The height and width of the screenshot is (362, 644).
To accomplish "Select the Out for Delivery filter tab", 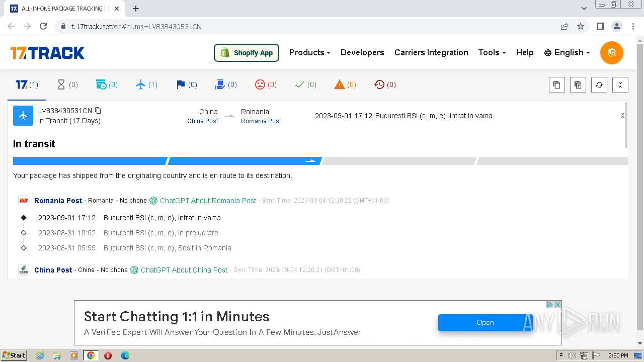I will tap(226, 84).
